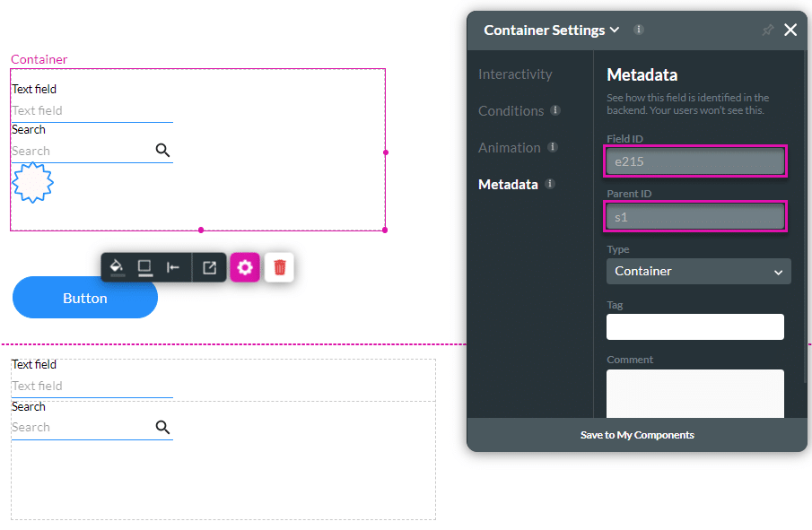Open settings with the pink gear icon
Viewport: 812px width, 530px height.
click(245, 267)
